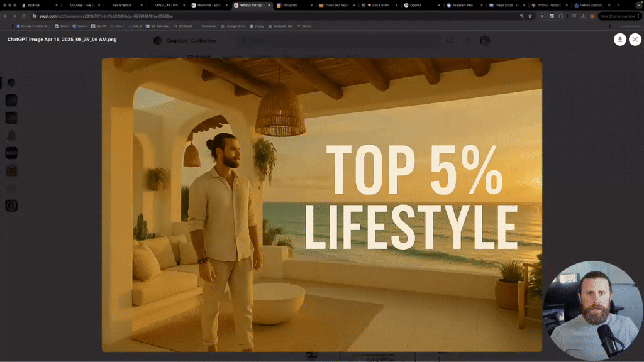The width and height of the screenshot is (644, 362).
Task: Open Quantum Collective group logo
Action: tap(157, 41)
